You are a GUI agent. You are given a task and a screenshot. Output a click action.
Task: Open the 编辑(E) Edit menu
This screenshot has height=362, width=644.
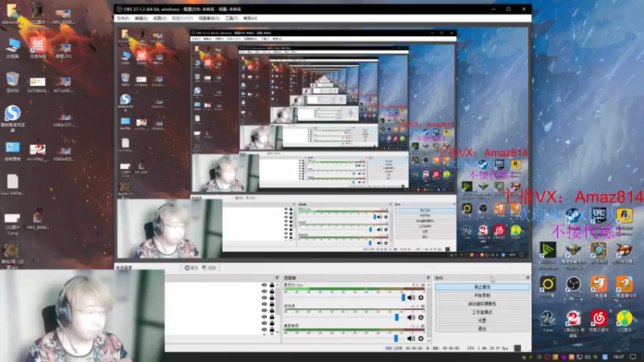click(141, 19)
